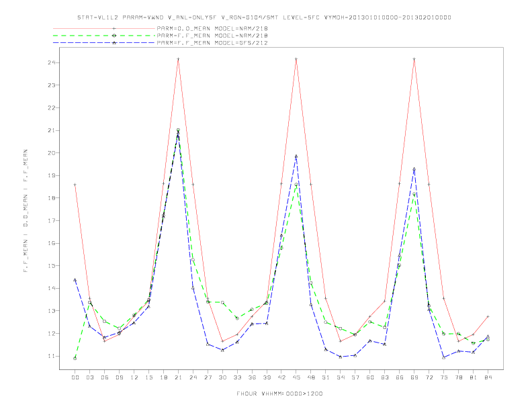532x411 pixels.
Task: Click x-axis tick label 66
Action: 400,377
